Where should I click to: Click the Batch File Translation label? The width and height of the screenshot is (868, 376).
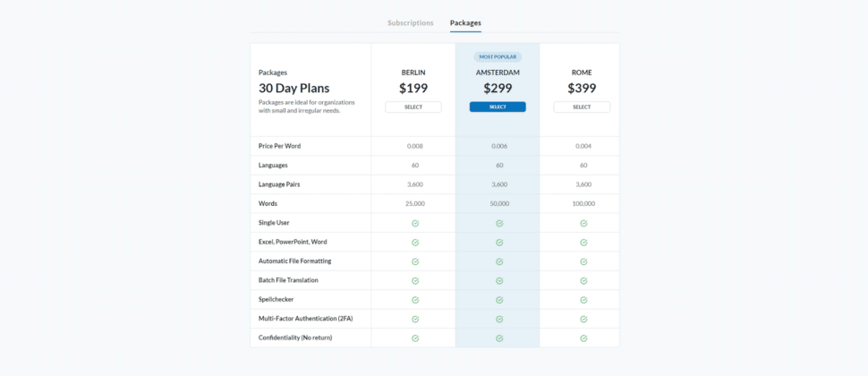(x=288, y=280)
